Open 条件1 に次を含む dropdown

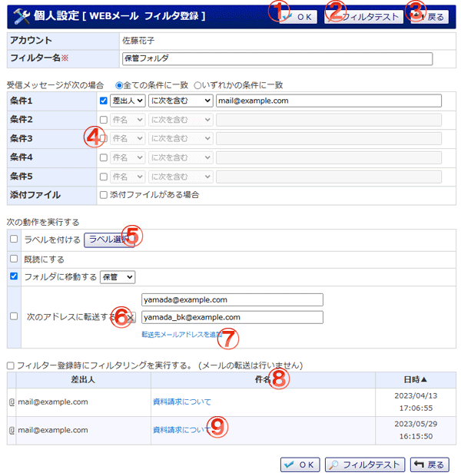(181, 101)
